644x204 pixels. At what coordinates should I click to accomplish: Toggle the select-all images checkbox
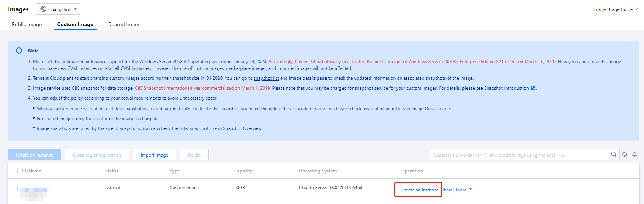[15, 171]
